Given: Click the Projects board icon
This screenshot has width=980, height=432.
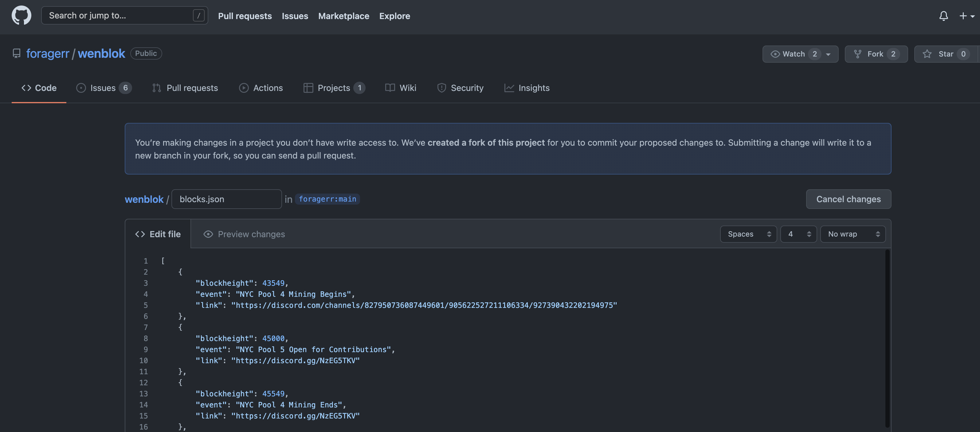Looking at the screenshot, I should pos(308,88).
